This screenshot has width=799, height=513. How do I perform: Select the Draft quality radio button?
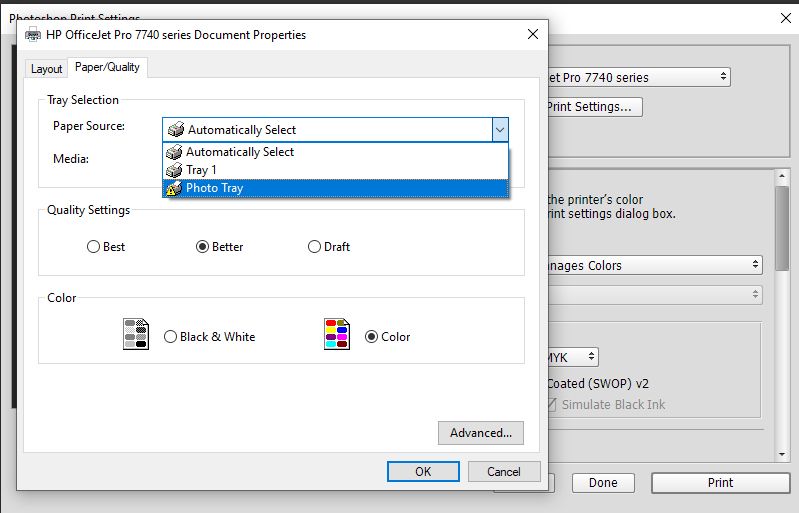point(314,247)
